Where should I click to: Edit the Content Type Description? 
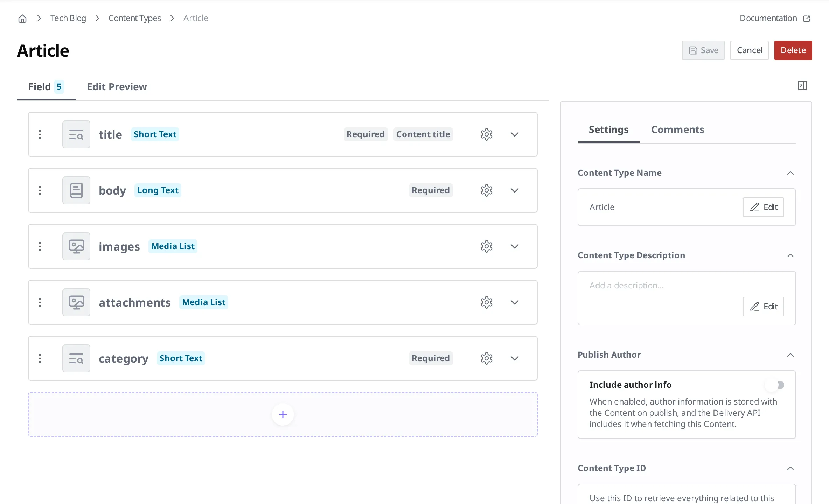pyautogui.click(x=764, y=307)
